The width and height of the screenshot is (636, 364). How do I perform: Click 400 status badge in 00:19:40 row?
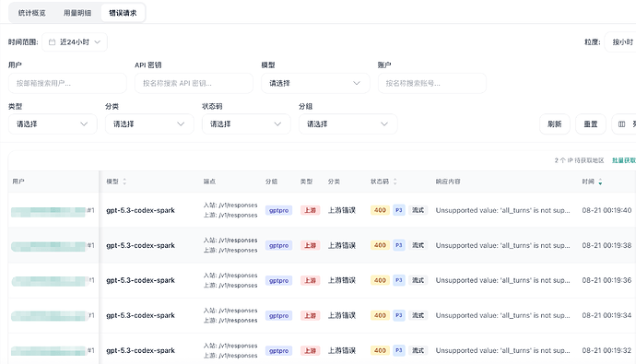(x=380, y=210)
